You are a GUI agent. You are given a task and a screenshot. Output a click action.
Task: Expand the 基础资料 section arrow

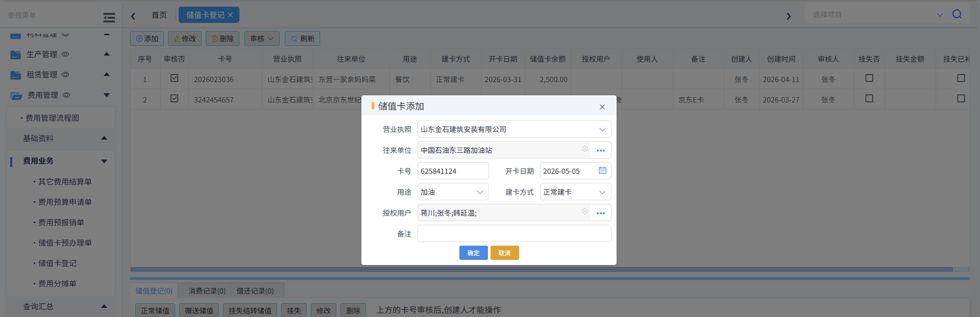[104, 138]
